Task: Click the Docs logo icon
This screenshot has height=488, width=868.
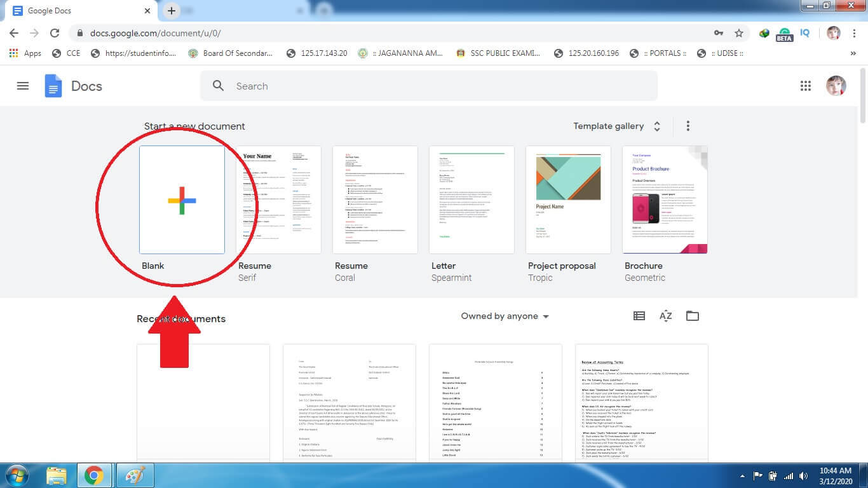Action: 53,86
